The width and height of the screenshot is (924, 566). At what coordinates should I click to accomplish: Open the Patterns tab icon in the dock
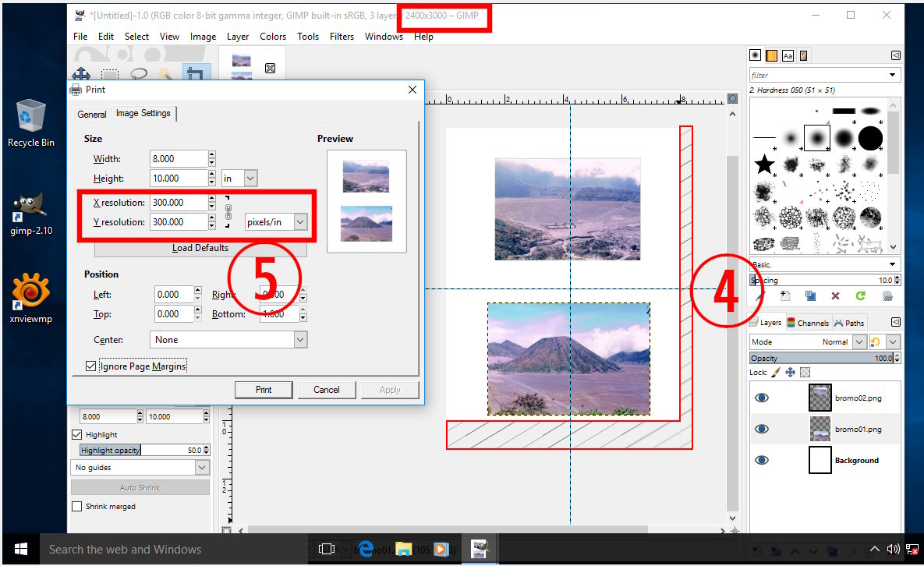tap(771, 55)
